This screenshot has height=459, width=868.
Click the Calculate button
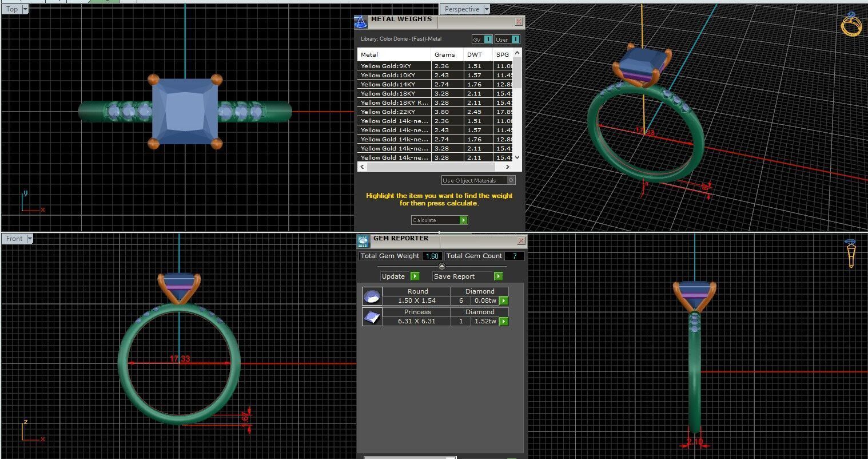(439, 220)
